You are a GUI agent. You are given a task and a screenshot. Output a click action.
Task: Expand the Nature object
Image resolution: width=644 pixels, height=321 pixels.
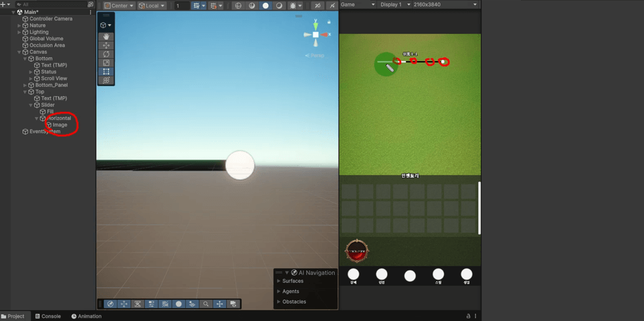click(x=19, y=26)
